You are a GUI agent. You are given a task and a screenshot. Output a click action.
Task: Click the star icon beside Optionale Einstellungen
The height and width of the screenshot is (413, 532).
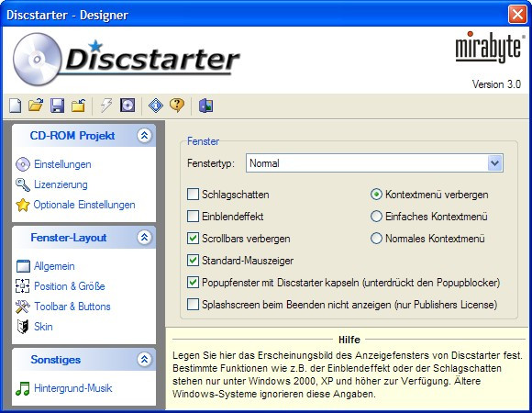click(23, 205)
